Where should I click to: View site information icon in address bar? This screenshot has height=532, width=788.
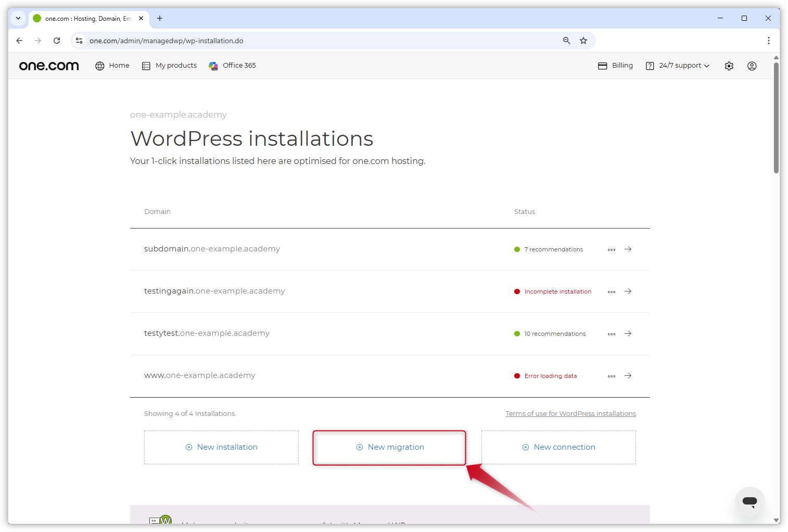(79, 41)
